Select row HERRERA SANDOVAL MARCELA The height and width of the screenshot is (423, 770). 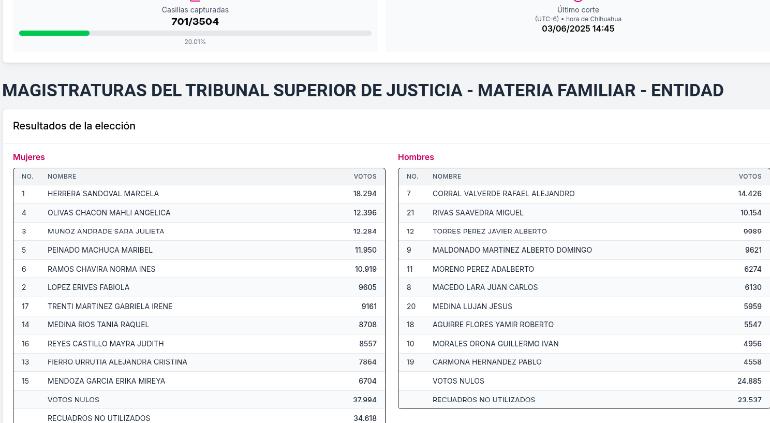[199, 194]
